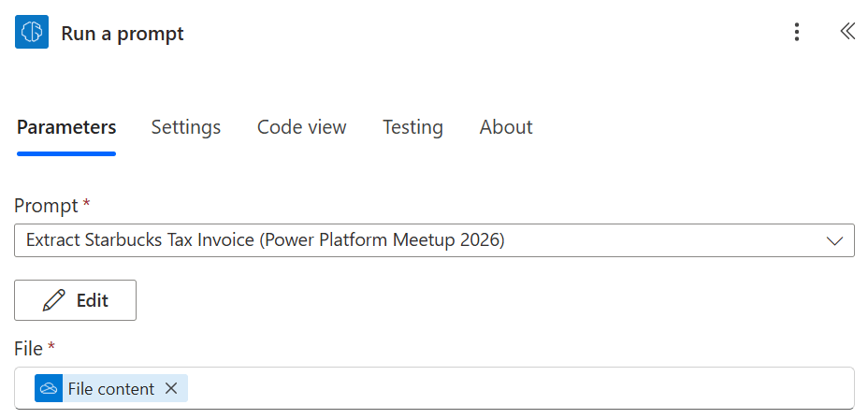The width and height of the screenshot is (868, 419).
Task: Show the About tab
Action: tap(506, 127)
